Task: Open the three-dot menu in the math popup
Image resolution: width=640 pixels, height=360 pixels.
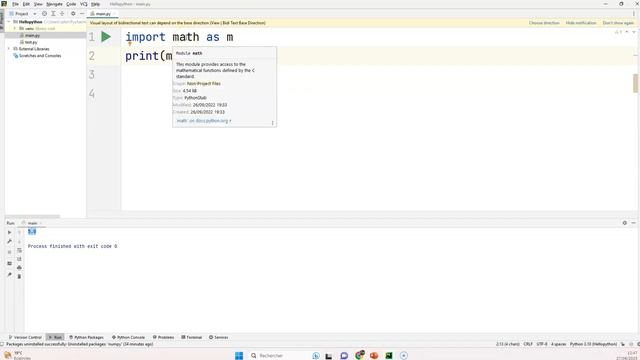Action: coord(272,122)
